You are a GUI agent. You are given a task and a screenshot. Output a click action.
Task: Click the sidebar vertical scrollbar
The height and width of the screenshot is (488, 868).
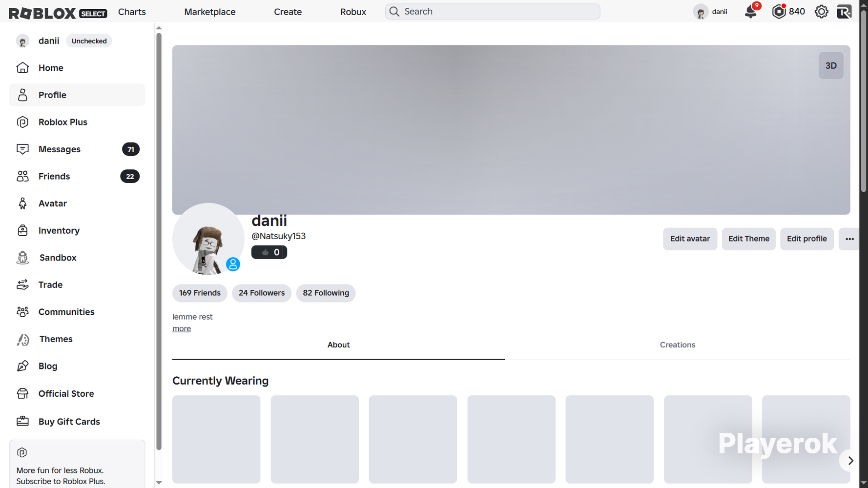[x=159, y=242]
